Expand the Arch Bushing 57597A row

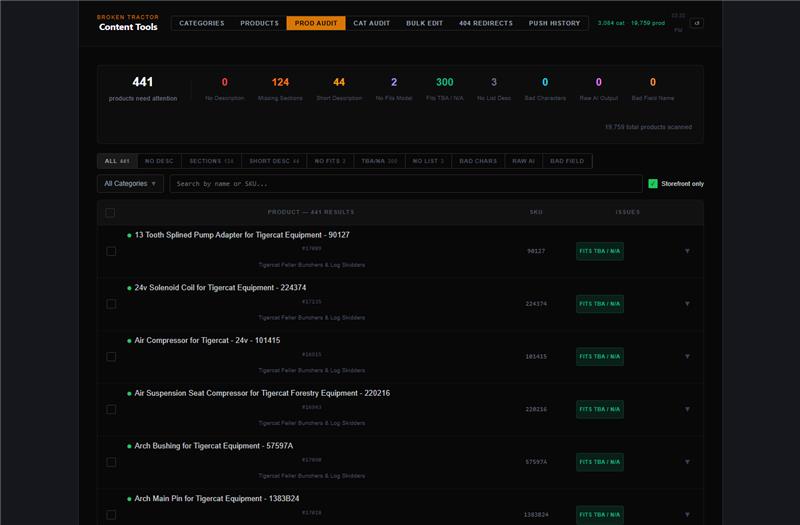[687, 462]
